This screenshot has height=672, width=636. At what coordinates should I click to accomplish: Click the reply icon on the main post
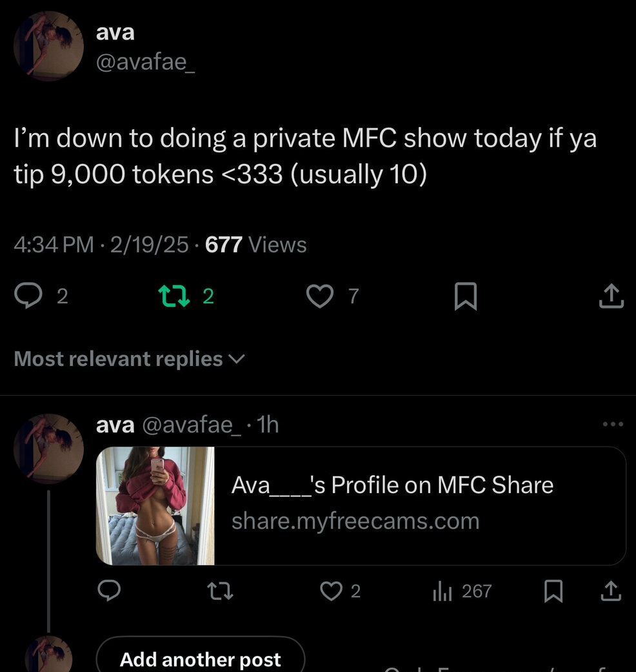[x=30, y=297]
